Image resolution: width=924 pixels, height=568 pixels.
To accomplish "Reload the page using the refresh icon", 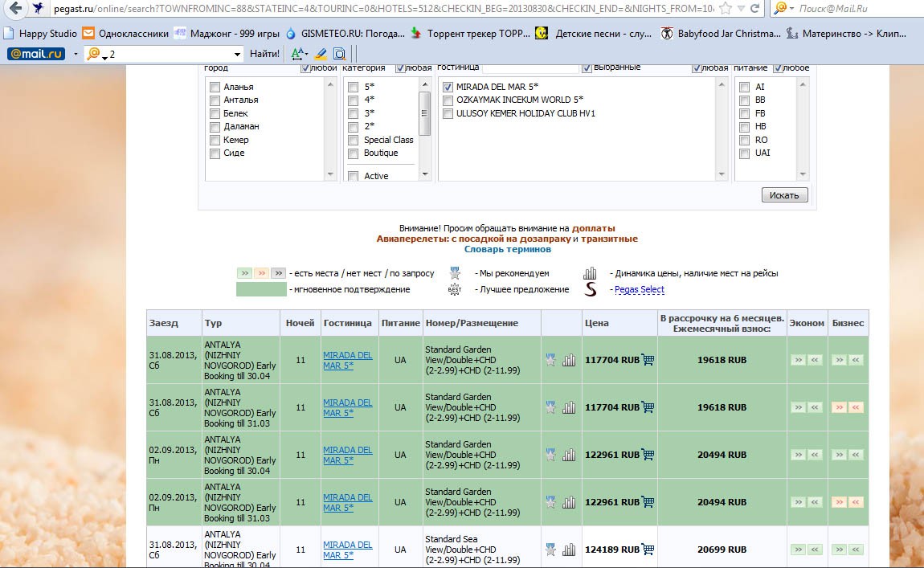I will (x=754, y=8).
